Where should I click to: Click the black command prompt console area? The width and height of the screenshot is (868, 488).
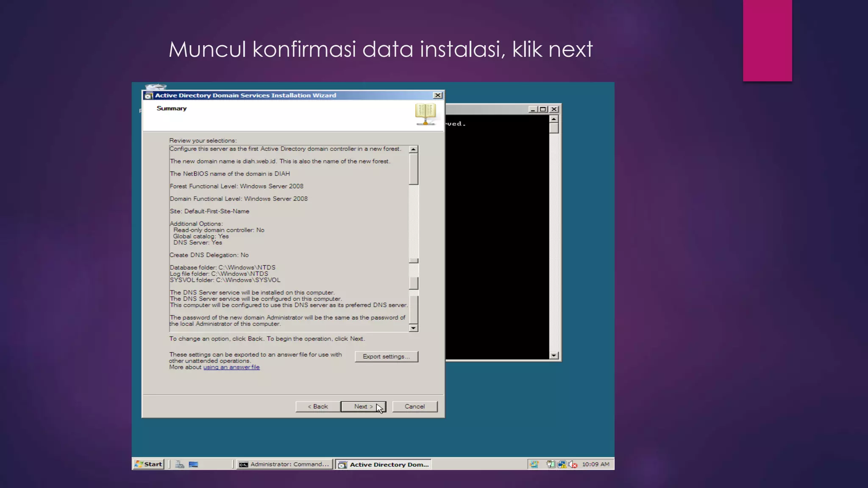498,237
